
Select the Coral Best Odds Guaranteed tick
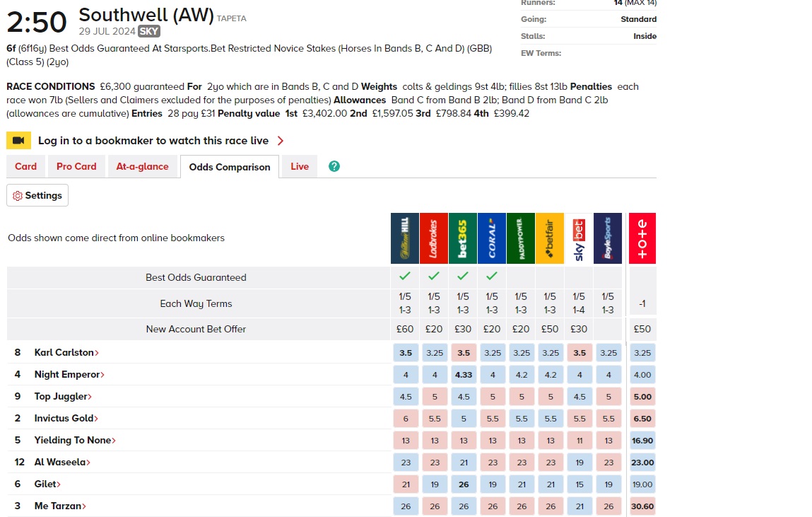(492, 277)
